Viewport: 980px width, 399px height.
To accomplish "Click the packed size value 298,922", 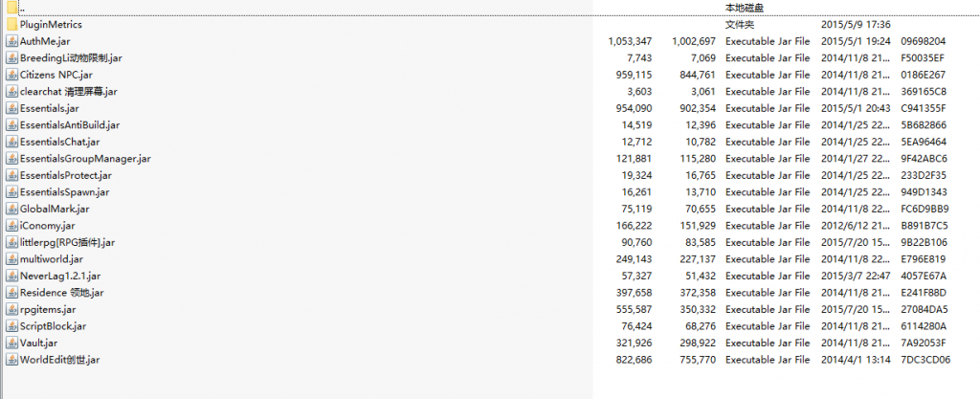I will point(697,343).
